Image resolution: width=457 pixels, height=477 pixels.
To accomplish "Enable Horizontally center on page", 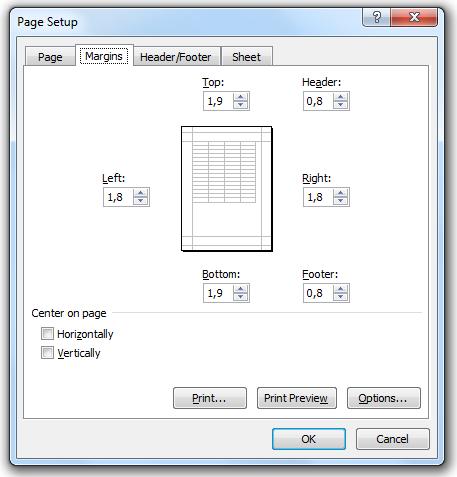I will (x=47, y=334).
